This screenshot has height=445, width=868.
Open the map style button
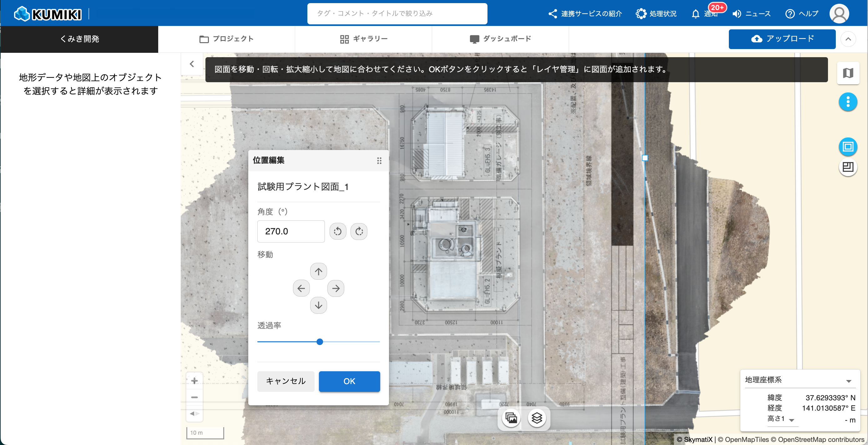click(848, 73)
